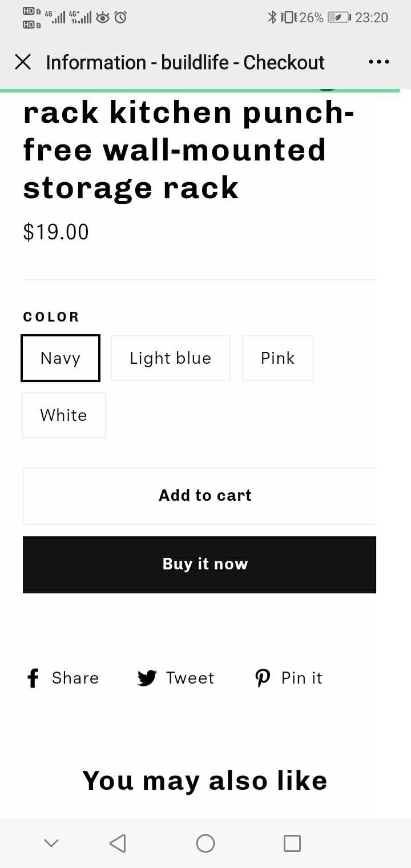Click the Tweet link text
This screenshot has width=411, height=868.
[x=190, y=678]
